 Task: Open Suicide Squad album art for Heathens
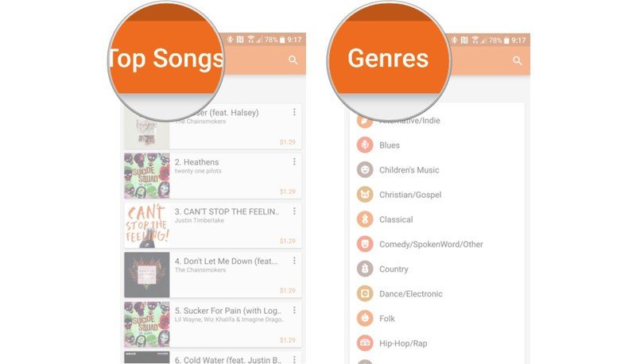click(147, 176)
